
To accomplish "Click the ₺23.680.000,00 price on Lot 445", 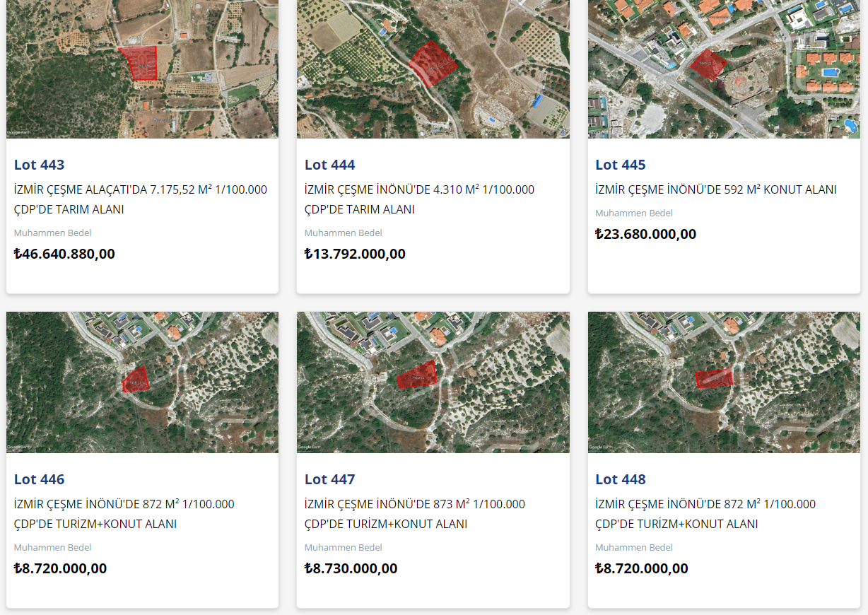I will point(645,234).
